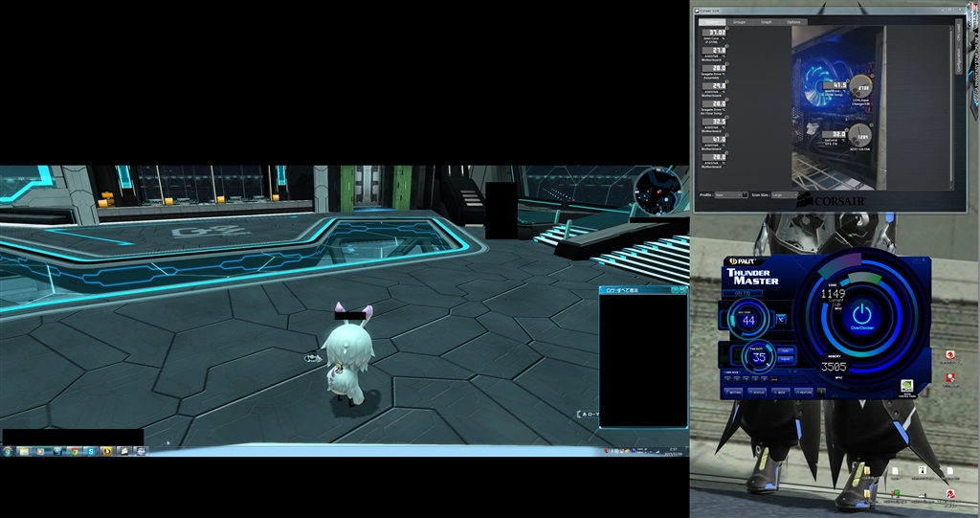Select user mode profile 4 in ThunderMaster
Viewport: 980px width, 518px height.
[755, 379]
